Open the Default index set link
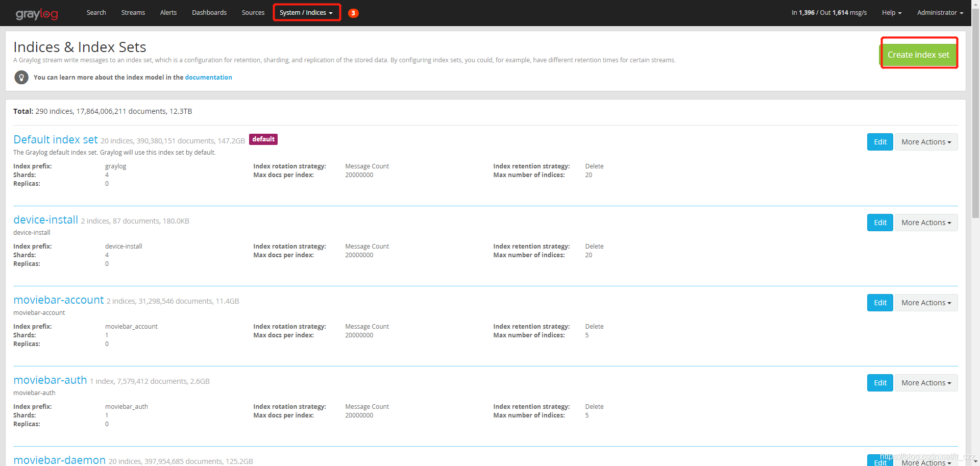This screenshot has height=466, width=980. pyautogui.click(x=56, y=139)
